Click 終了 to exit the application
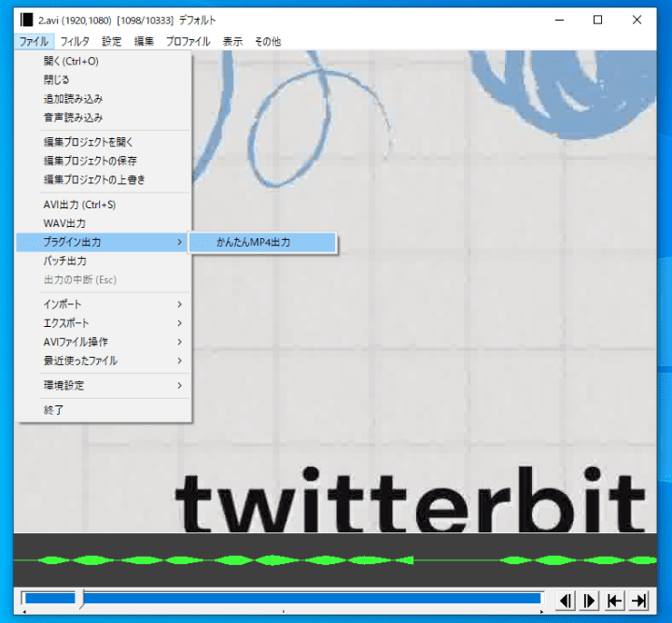Viewport: 672px width, 623px height. (54, 409)
